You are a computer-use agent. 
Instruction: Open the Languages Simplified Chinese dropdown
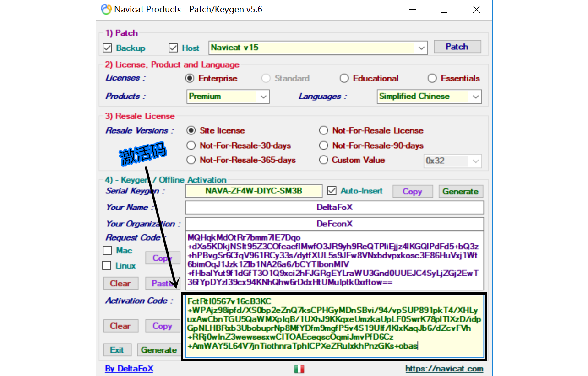tap(430, 97)
